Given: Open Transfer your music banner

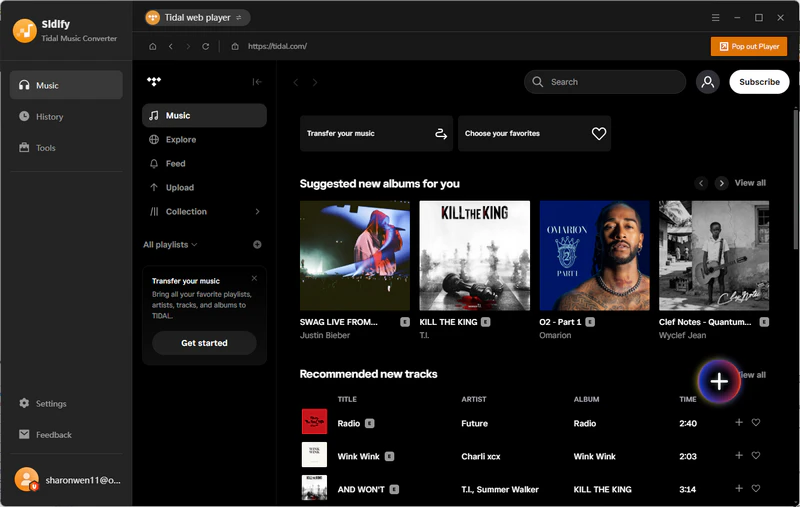Looking at the screenshot, I should pos(376,134).
